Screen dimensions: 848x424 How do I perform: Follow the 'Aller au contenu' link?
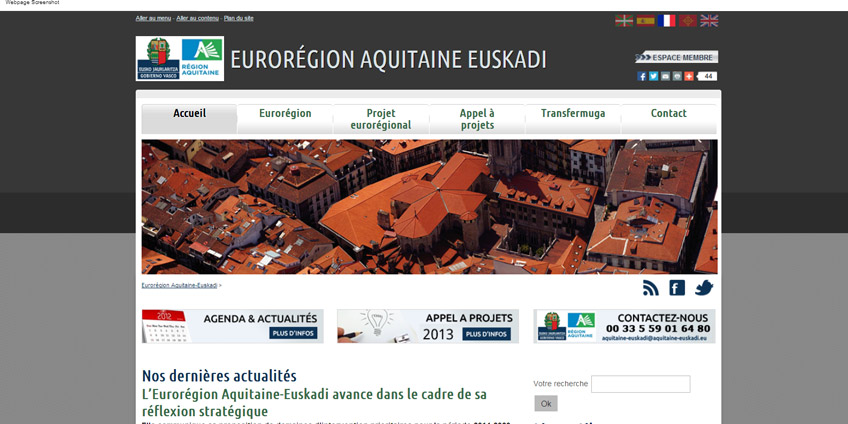coord(197,18)
